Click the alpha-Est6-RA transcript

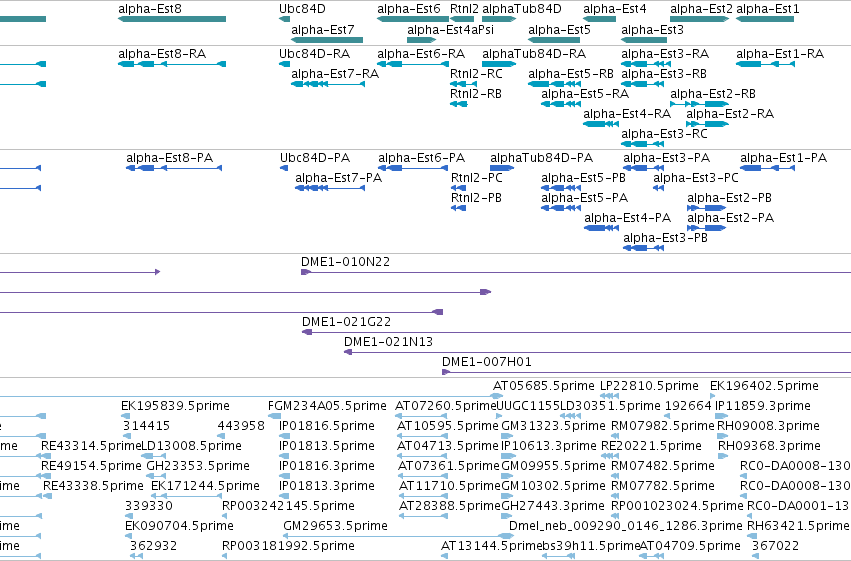point(413,64)
